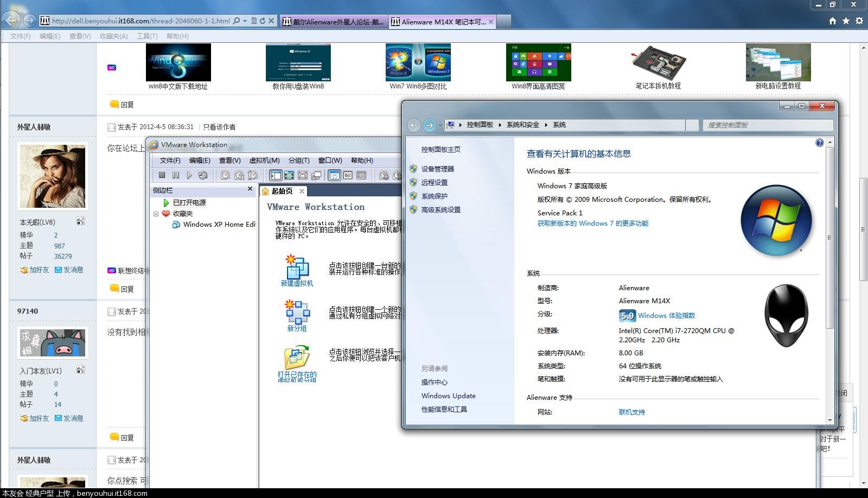Click VMware full screen toolbar icon
The width and height of the screenshot is (868, 498).
pyautogui.click(x=303, y=175)
